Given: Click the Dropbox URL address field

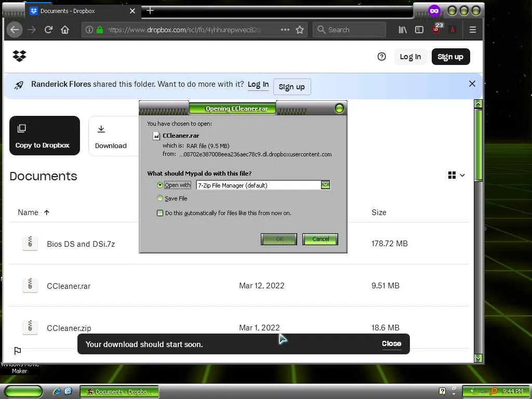Looking at the screenshot, I should [183, 30].
